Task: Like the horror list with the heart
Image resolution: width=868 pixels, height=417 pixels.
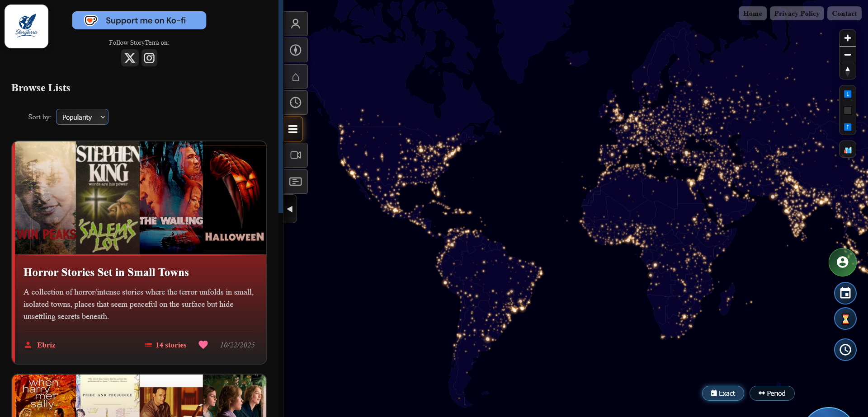Action: [203, 345]
